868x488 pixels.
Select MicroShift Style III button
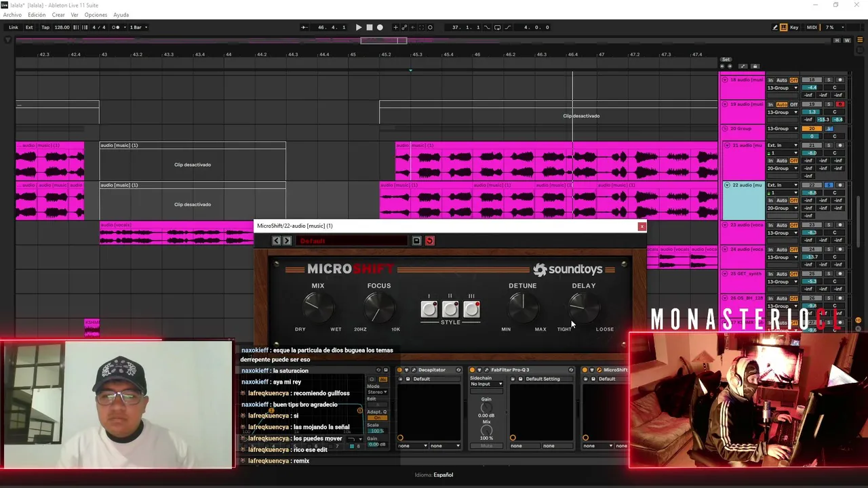pos(472,309)
